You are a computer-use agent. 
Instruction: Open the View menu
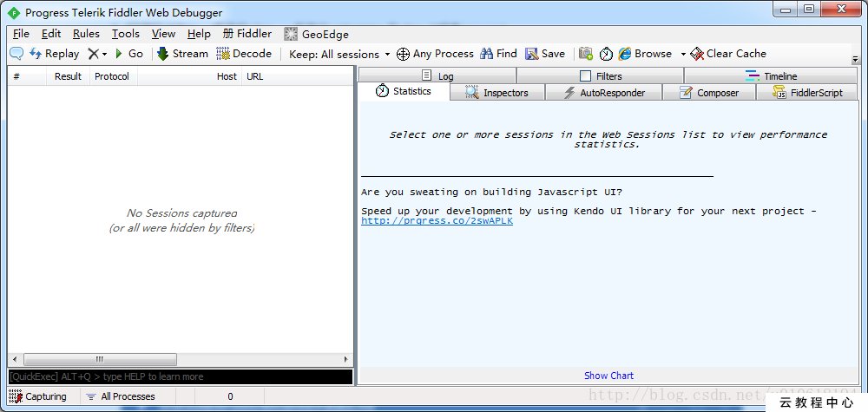point(163,34)
